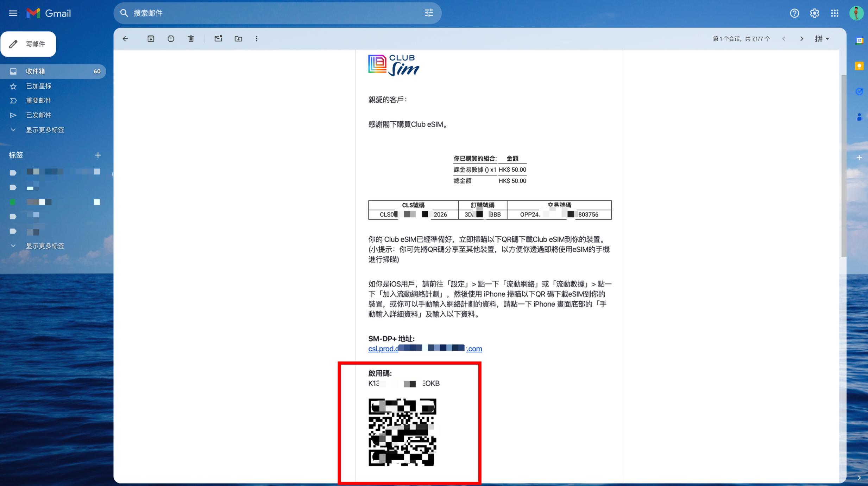Go back to inbox arrow
The image size is (868, 486).
[126, 39]
